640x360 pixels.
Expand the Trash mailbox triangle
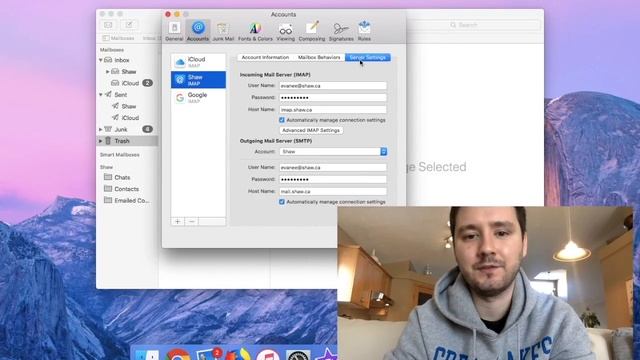pyautogui.click(x=101, y=141)
